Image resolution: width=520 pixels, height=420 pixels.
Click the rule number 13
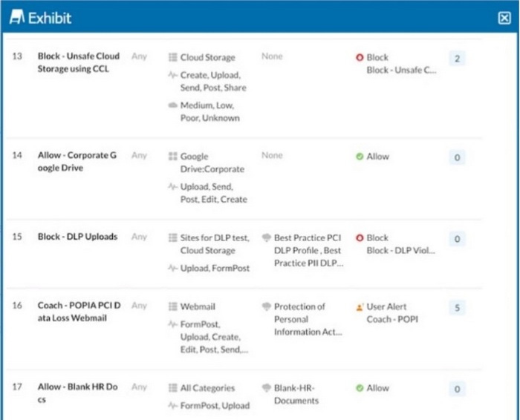point(17,56)
